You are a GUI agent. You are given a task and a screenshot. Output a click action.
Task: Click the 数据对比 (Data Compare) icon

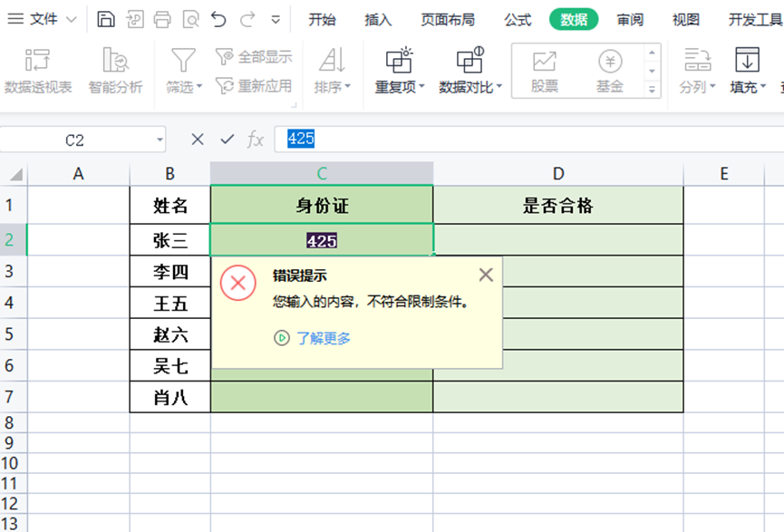[x=469, y=62]
